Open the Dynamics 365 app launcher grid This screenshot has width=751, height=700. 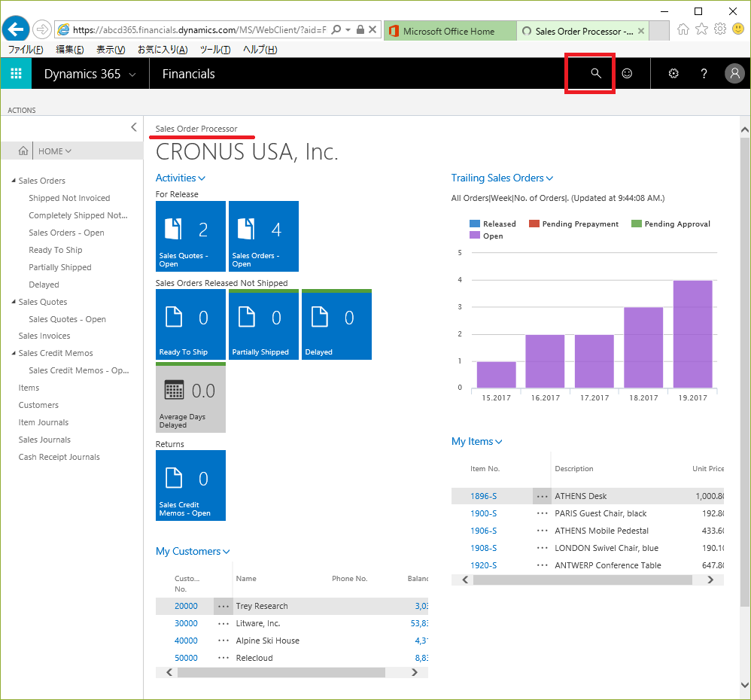tap(16, 73)
